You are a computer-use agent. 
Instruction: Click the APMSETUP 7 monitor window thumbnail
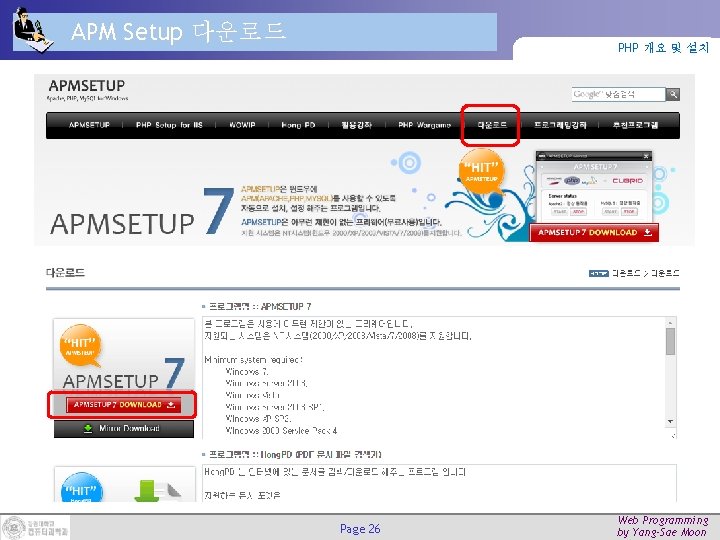pyautogui.click(x=594, y=186)
